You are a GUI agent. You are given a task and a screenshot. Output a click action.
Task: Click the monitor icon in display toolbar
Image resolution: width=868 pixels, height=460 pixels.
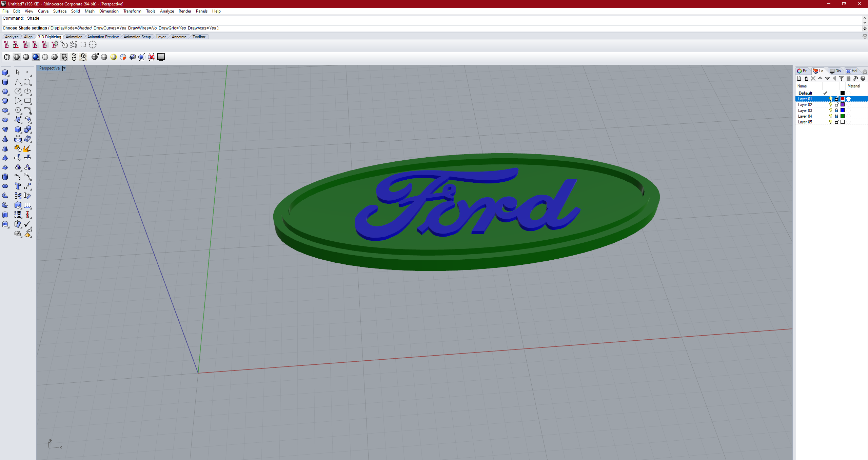161,57
